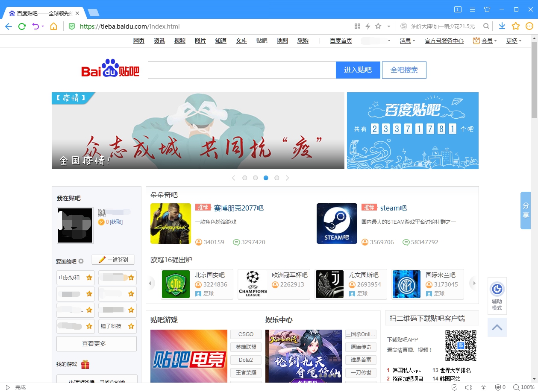Open address bar dropdown arrow

pyautogui.click(x=389, y=26)
